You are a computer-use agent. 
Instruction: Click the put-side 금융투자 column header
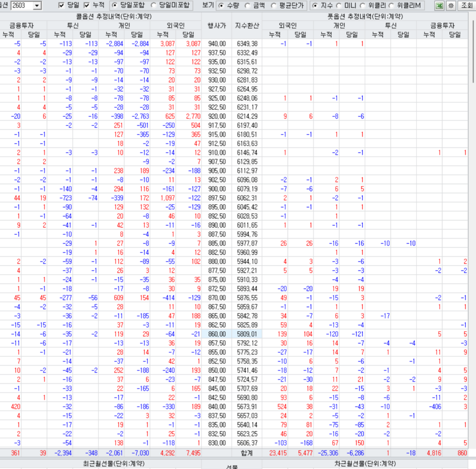pos(442,25)
